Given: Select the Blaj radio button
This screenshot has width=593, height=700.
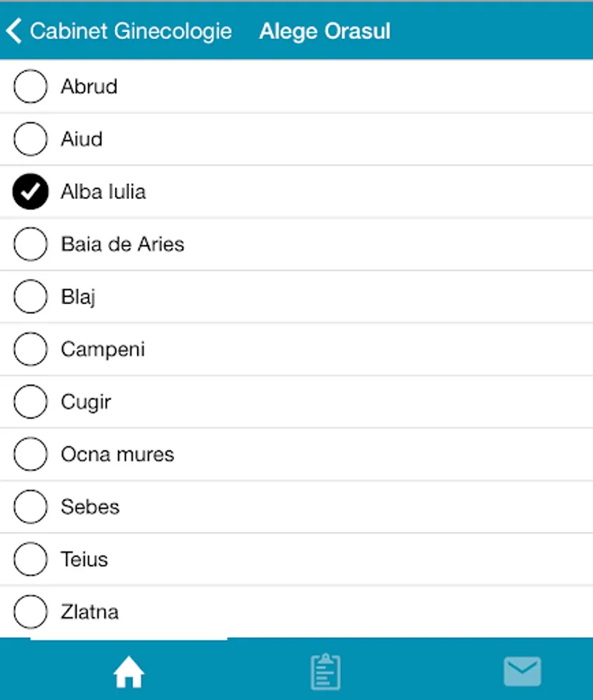Looking at the screenshot, I should [x=30, y=297].
